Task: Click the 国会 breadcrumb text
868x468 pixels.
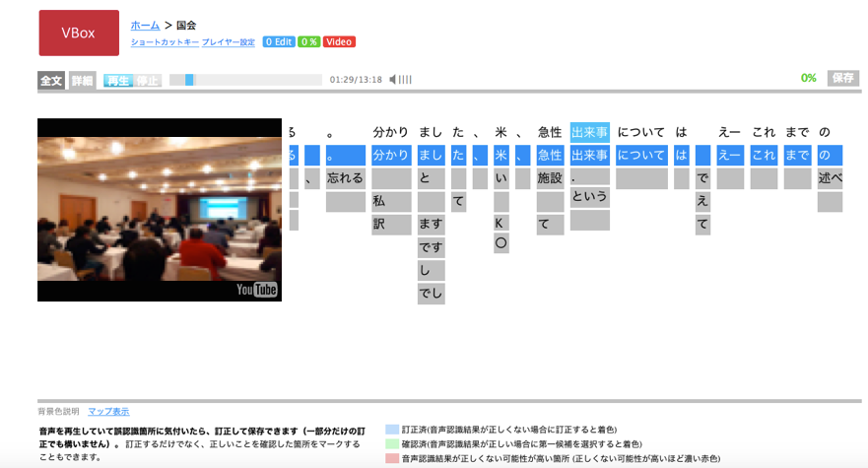Action: pos(186,25)
